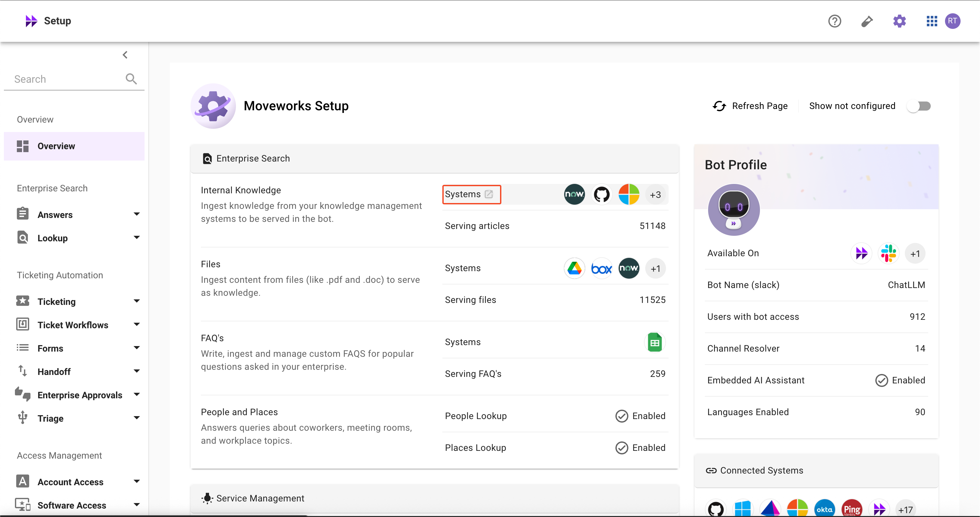Open the apps grid icon
This screenshot has height=517, width=980.
pos(932,21)
